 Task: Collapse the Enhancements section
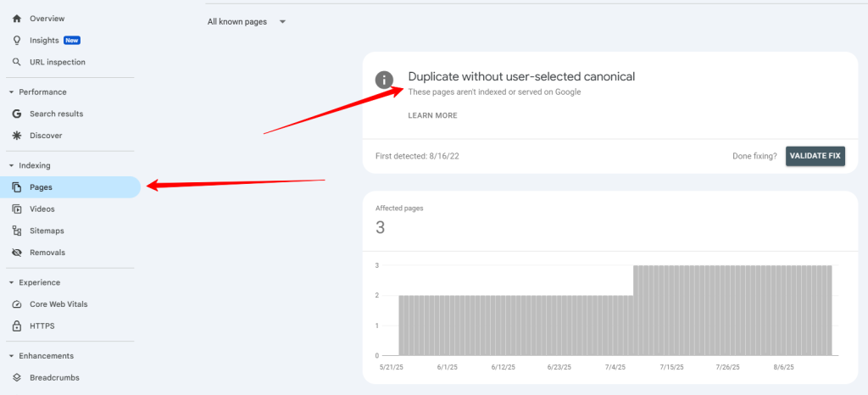(11, 356)
